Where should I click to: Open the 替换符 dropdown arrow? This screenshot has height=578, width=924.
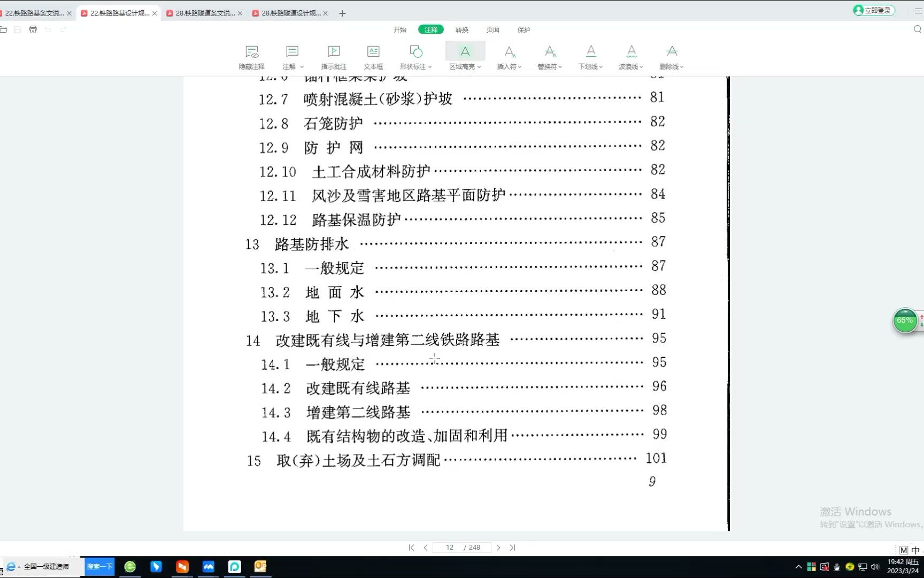[x=560, y=67]
